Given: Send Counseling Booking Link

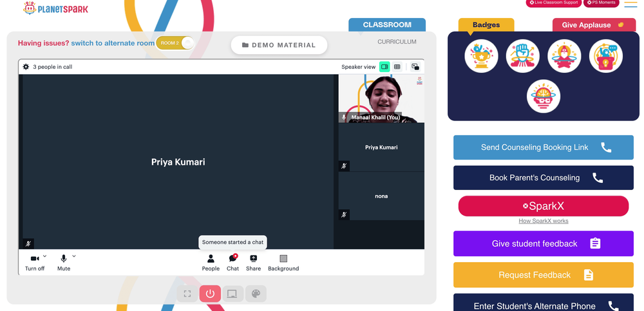Looking at the screenshot, I should click(544, 147).
